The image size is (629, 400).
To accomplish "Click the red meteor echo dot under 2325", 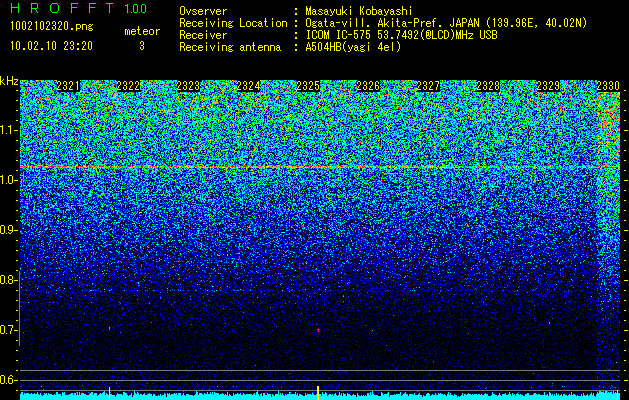I will pyautogui.click(x=318, y=330).
